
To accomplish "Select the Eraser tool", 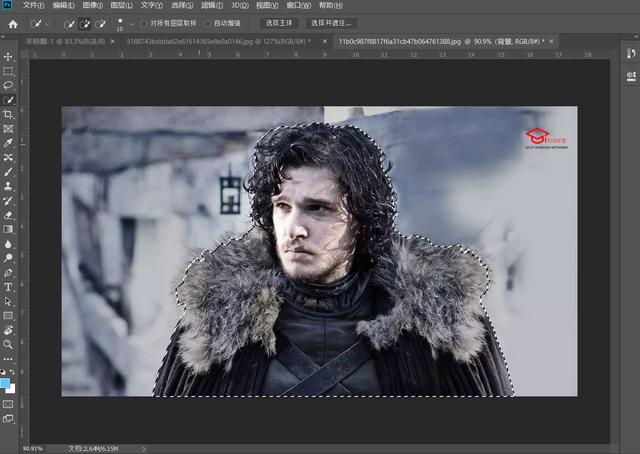I will point(8,215).
